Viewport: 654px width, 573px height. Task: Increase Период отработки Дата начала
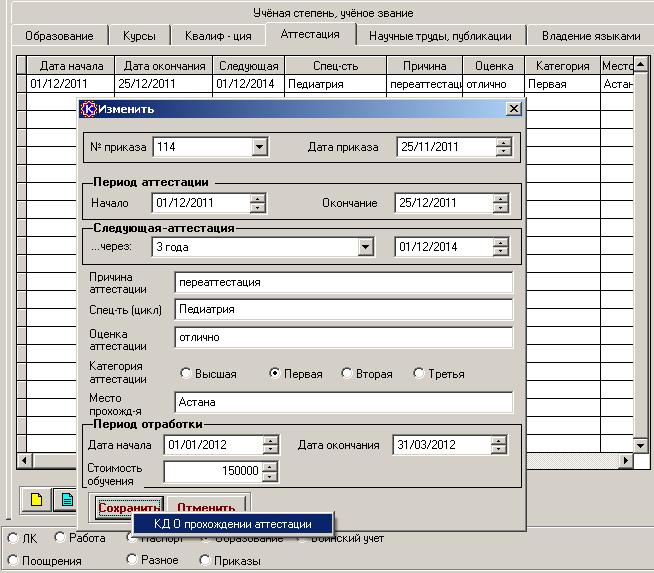[x=271, y=440]
